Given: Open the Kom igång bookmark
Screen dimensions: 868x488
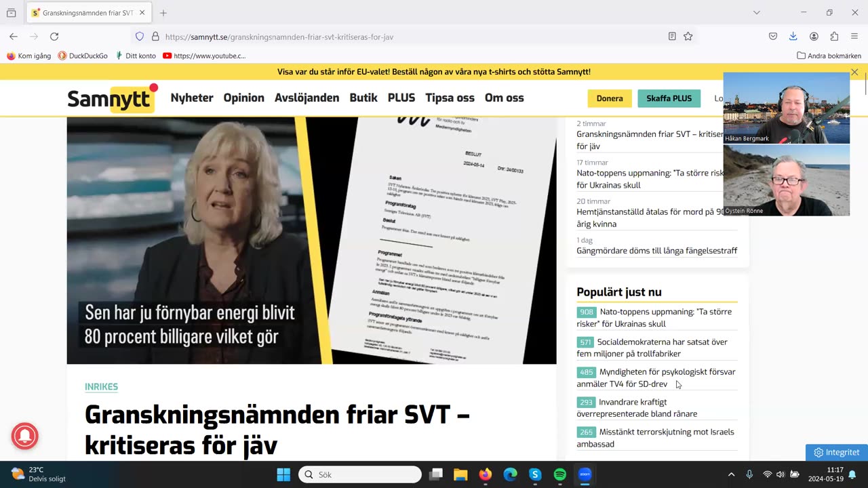Looking at the screenshot, I should (x=29, y=56).
